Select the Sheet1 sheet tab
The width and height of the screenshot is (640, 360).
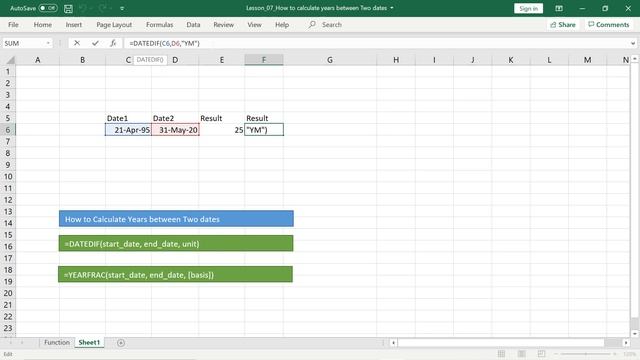[89, 342]
